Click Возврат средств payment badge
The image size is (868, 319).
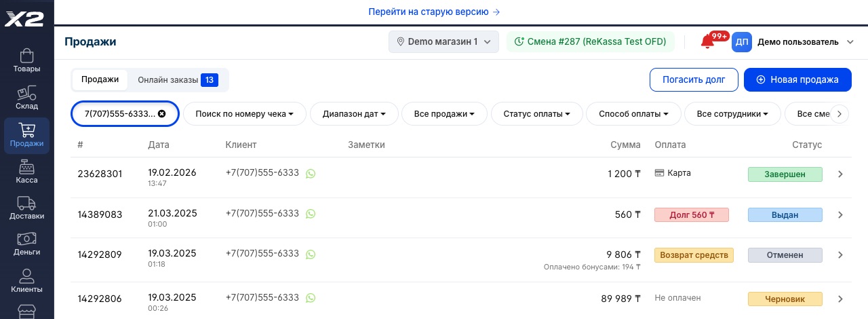click(x=694, y=255)
